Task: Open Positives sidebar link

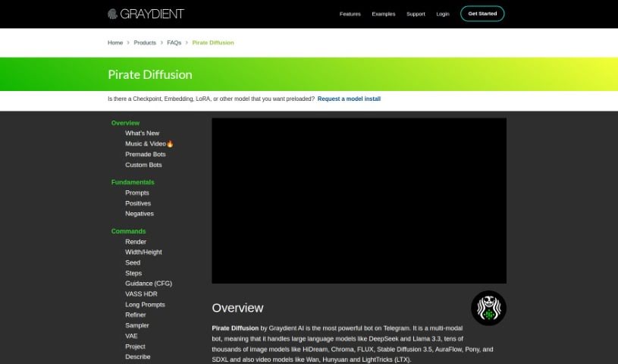Action: coord(138,203)
